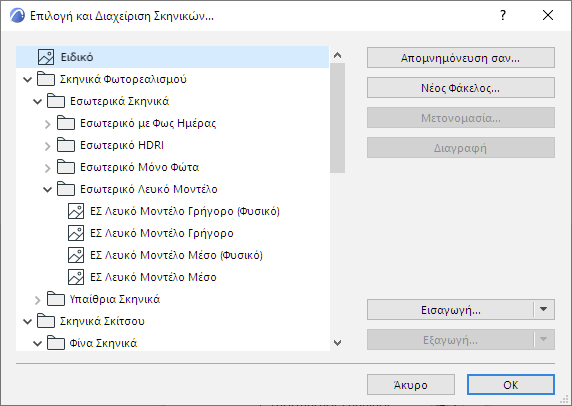Collapse the Εσωτερικό Λευκό Μοντέλο folder

47,189
